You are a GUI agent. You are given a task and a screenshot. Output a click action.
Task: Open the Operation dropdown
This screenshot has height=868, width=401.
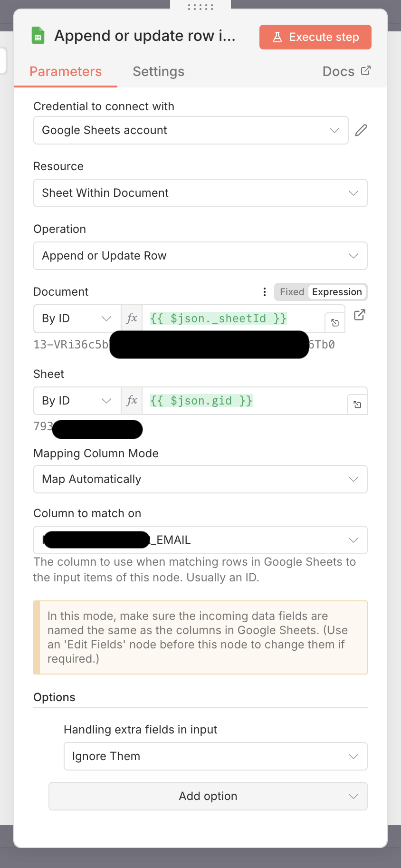click(x=200, y=256)
